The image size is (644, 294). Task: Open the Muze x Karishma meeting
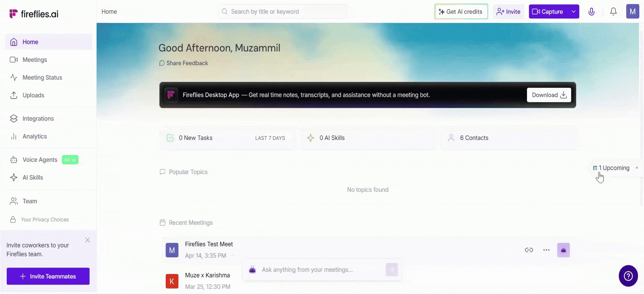click(208, 275)
